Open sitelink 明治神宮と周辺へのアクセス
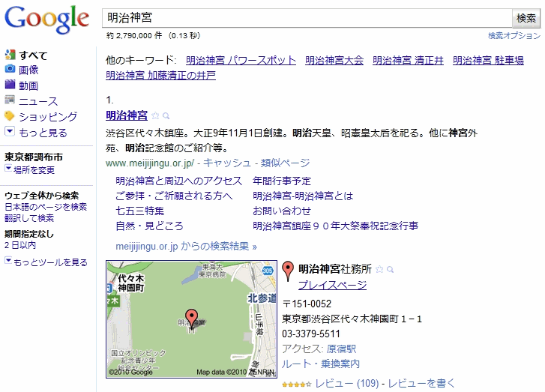This screenshot has height=392, width=545. click(x=178, y=181)
